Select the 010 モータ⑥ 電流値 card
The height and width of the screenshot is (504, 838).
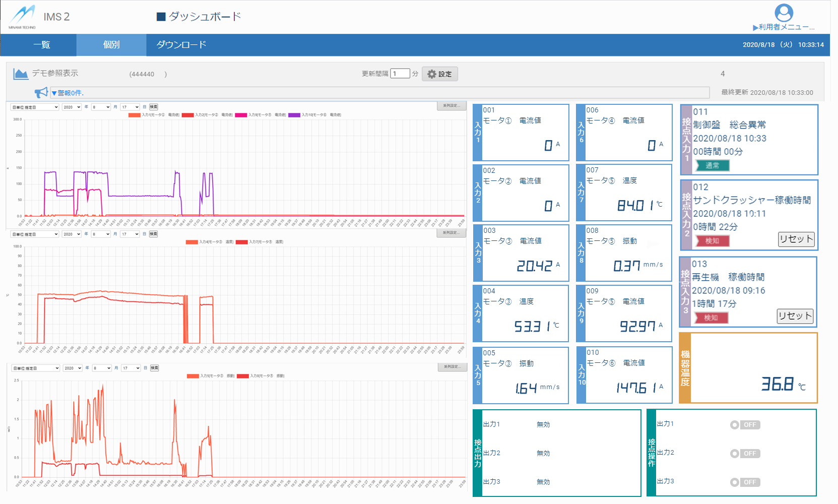(624, 375)
